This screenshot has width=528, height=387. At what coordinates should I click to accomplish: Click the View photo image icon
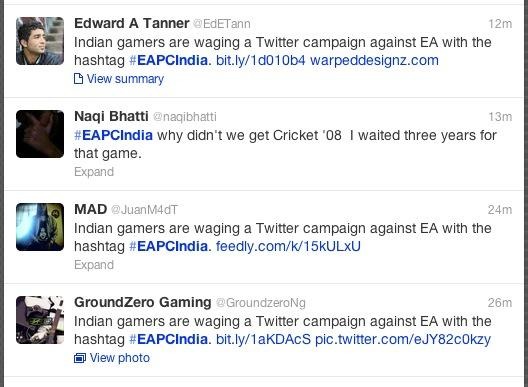pos(80,358)
